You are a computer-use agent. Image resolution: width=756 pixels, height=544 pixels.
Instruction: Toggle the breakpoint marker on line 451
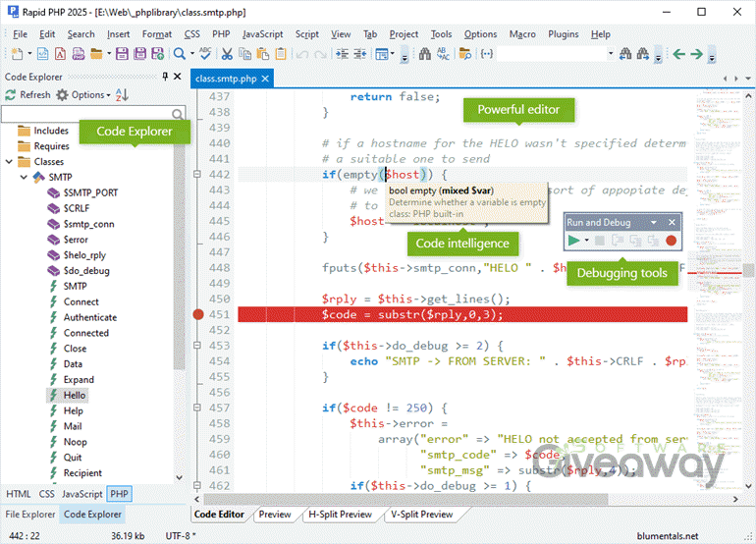click(x=198, y=314)
